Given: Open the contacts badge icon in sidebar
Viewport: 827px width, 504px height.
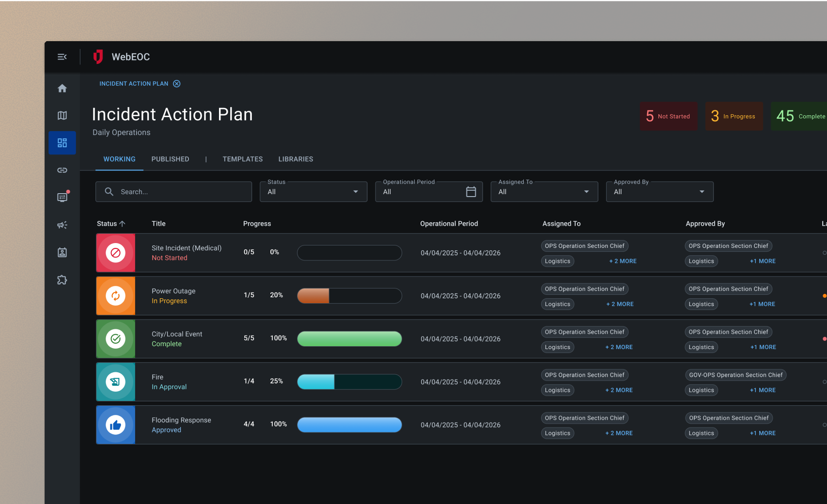Looking at the screenshot, I should [62, 253].
